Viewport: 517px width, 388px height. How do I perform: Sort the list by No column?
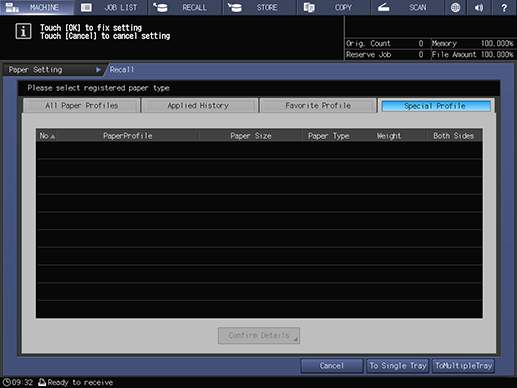point(47,136)
